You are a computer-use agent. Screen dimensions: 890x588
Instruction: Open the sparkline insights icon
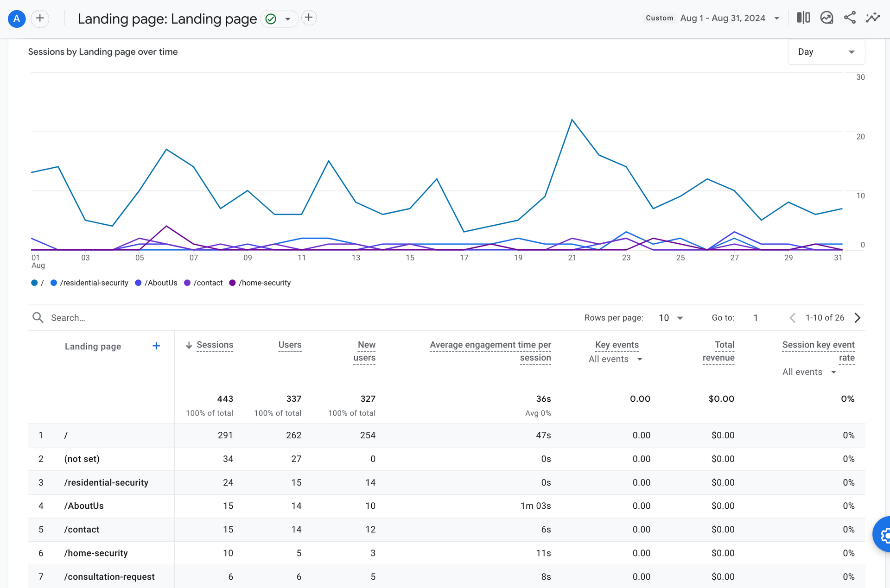point(873,18)
